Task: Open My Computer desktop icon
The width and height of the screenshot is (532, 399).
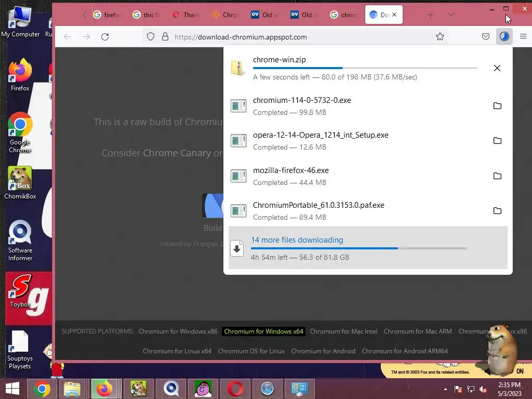Action: click(20, 22)
